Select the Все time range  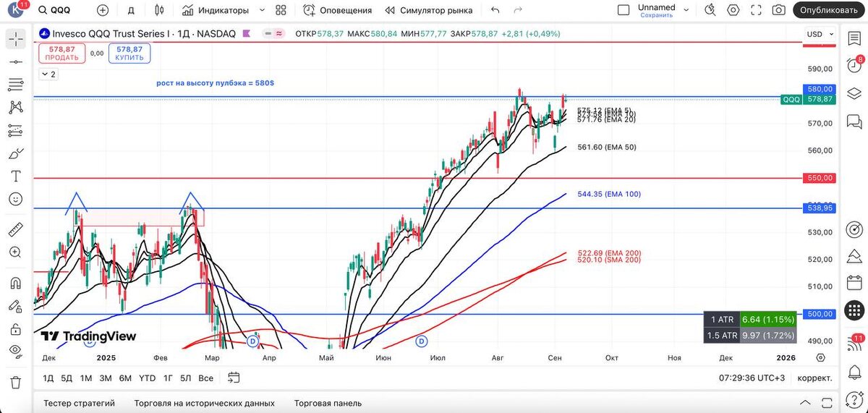click(x=205, y=378)
